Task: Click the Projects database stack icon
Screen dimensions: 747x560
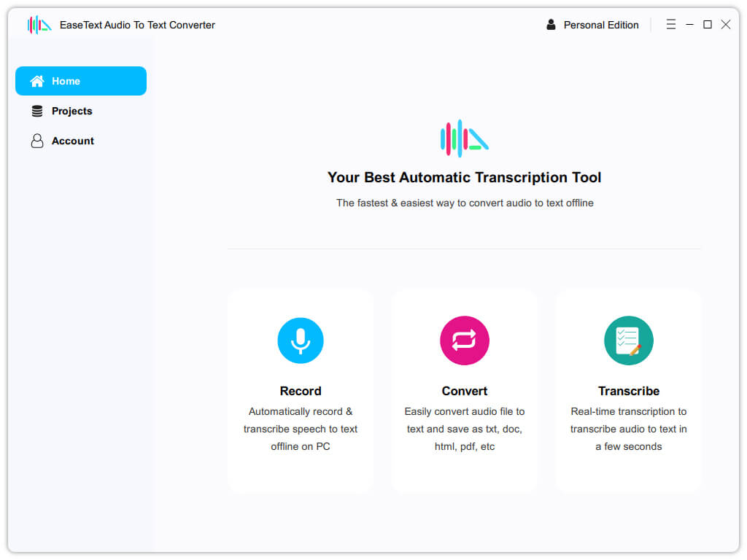Action: click(x=37, y=111)
